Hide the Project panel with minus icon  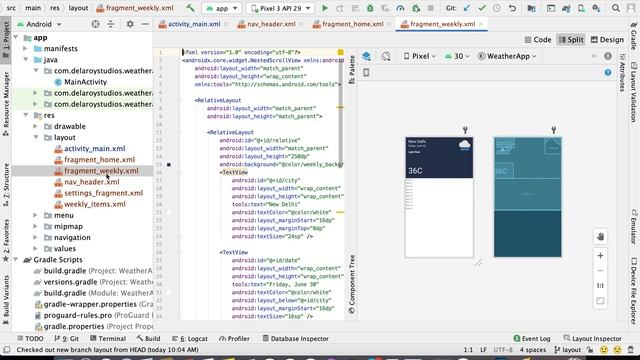click(x=145, y=24)
